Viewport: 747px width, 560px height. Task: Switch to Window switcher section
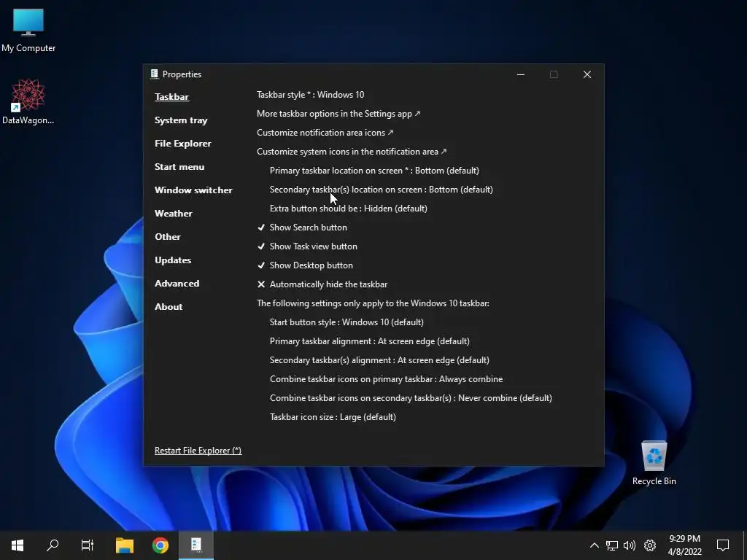point(193,190)
